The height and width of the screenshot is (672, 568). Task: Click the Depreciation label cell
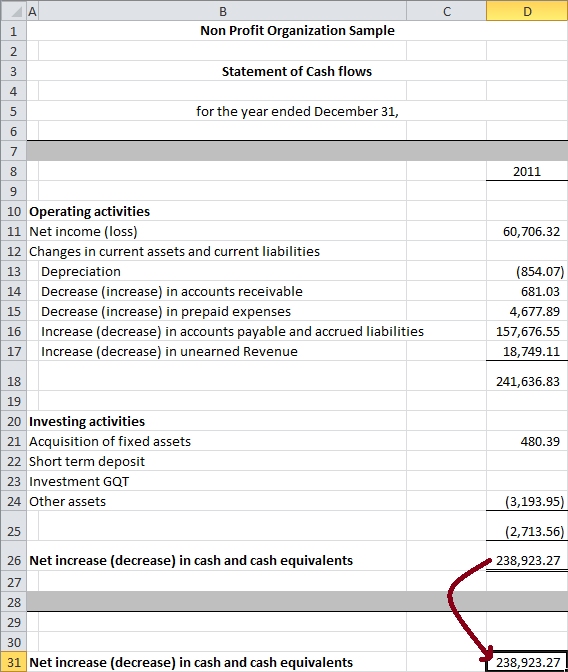point(222,271)
